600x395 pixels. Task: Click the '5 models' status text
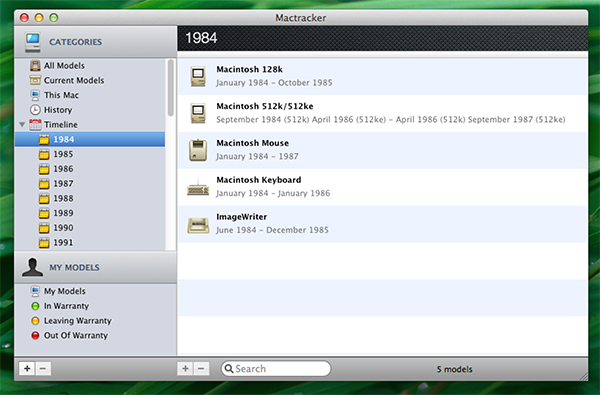pyautogui.click(x=455, y=369)
